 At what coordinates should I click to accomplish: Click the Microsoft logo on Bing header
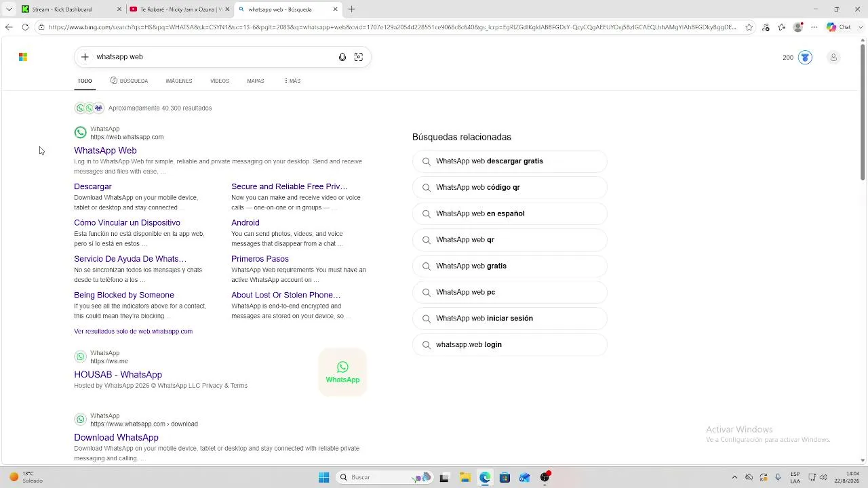(x=23, y=57)
